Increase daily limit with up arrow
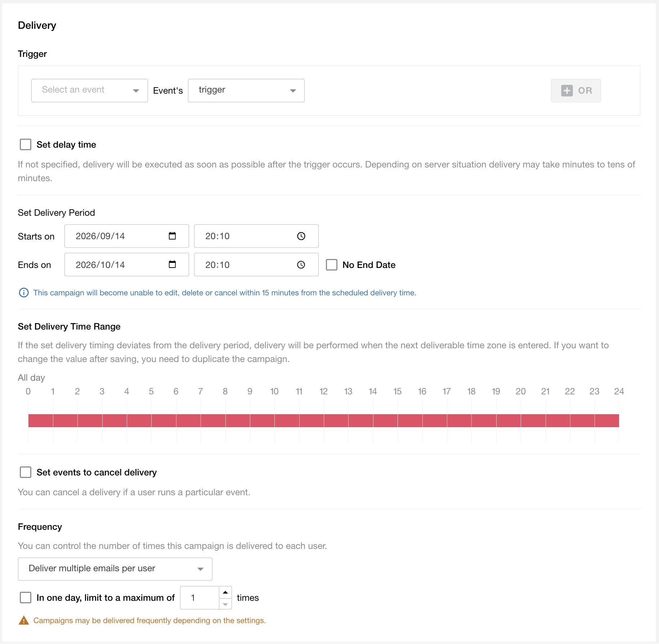Screen dimensions: 659x644 click(225, 592)
